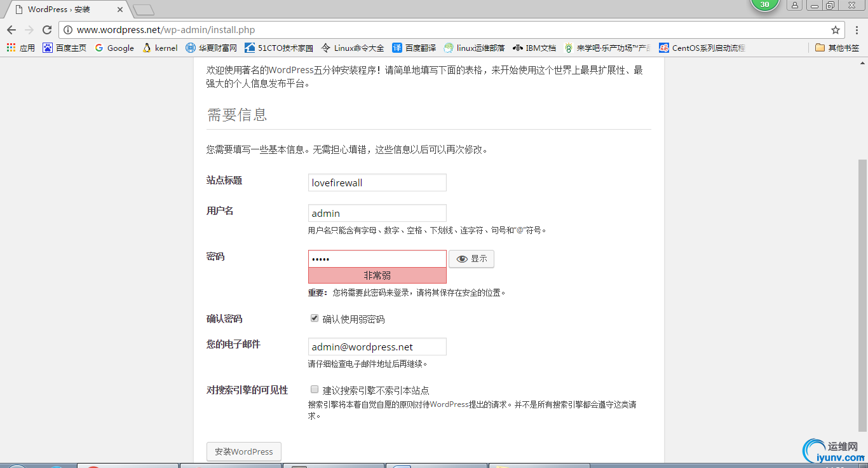
Task: Open the Chrome user profile button
Action: (794, 5)
